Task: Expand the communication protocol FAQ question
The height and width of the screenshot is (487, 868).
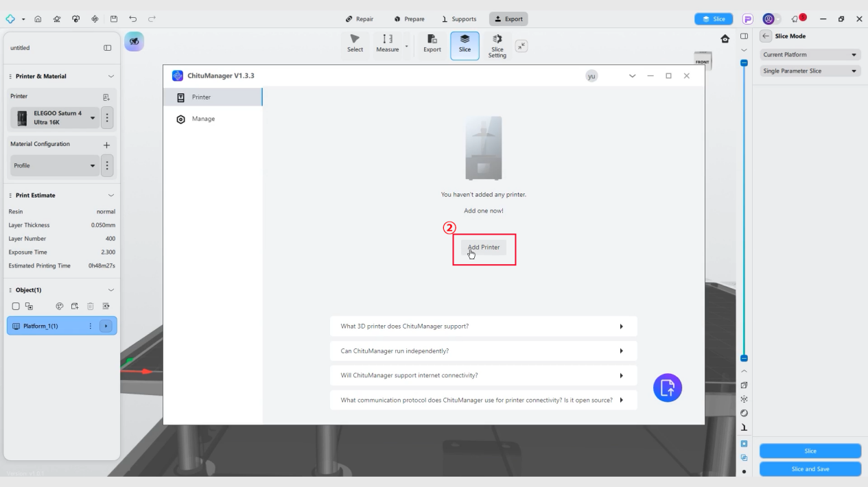Action: tap(484, 400)
